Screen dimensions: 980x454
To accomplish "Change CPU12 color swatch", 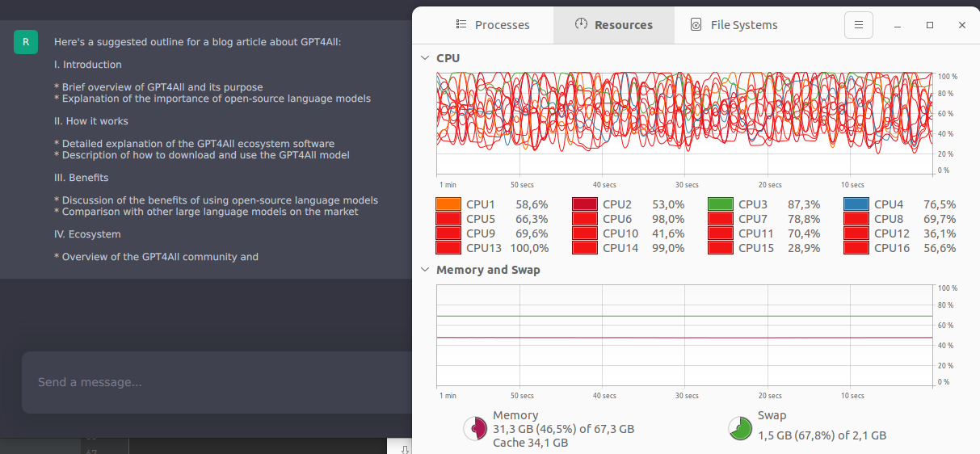I will [856, 233].
